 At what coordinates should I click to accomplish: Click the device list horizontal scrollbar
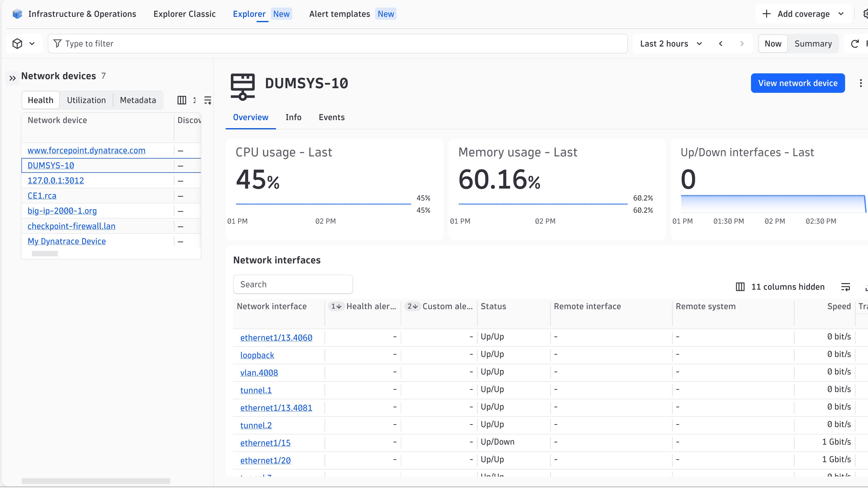pyautogui.click(x=45, y=254)
